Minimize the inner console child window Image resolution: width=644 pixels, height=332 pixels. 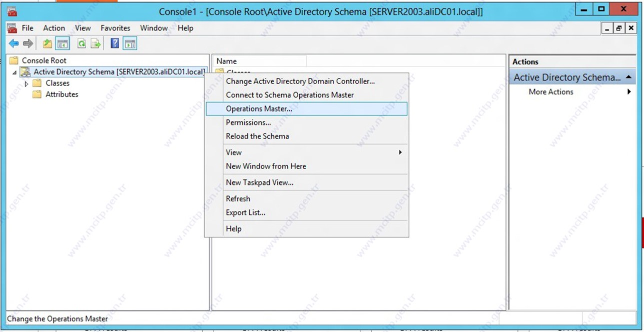point(608,28)
